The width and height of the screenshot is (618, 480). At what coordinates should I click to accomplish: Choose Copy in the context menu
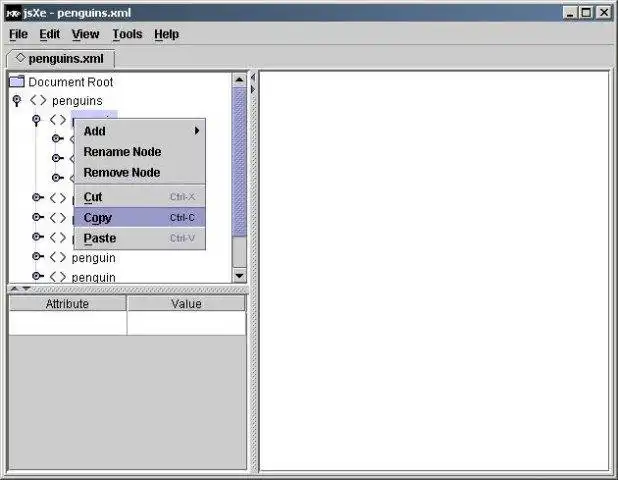click(x=140, y=218)
